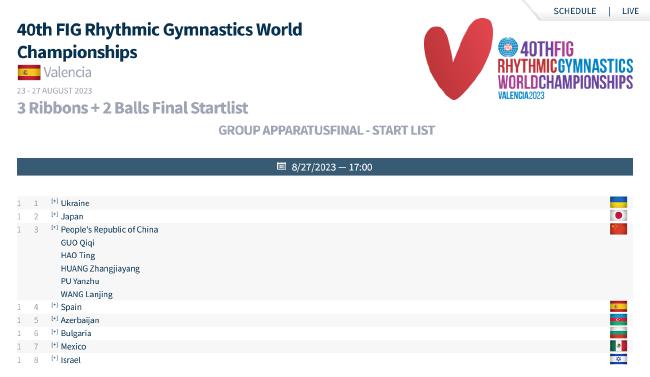
Task: Click the Ukraine flag icon
Action: [618, 202]
